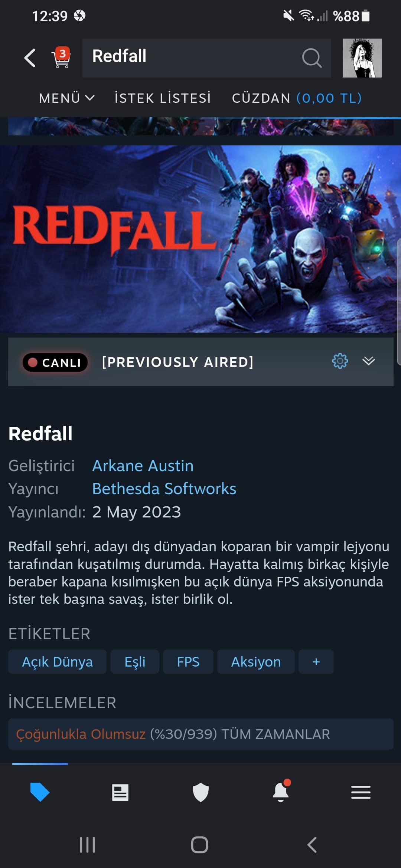Select the FPS tag
Image resolution: width=401 pixels, height=868 pixels.
pyautogui.click(x=188, y=661)
